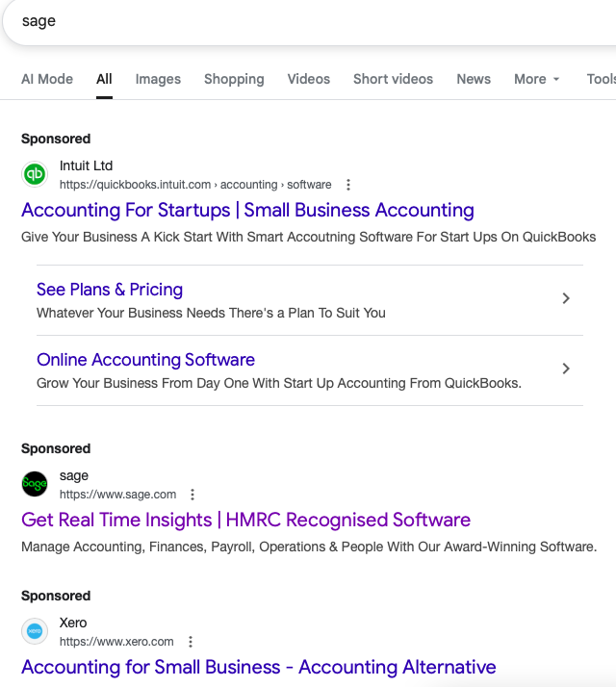This screenshot has height=687, width=616.
Task: Click the QuickBooks favicon icon
Action: pyautogui.click(x=35, y=174)
